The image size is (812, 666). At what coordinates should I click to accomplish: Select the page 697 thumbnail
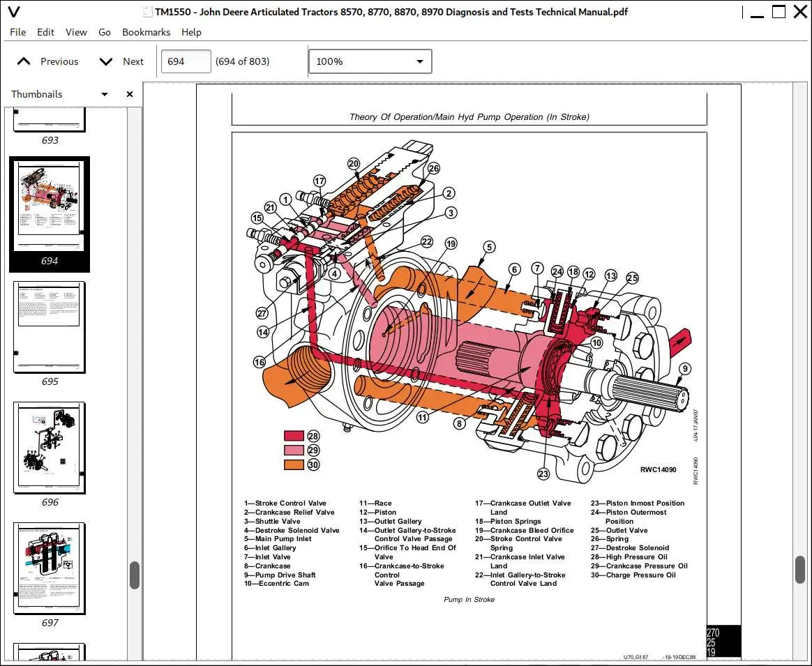(x=50, y=568)
